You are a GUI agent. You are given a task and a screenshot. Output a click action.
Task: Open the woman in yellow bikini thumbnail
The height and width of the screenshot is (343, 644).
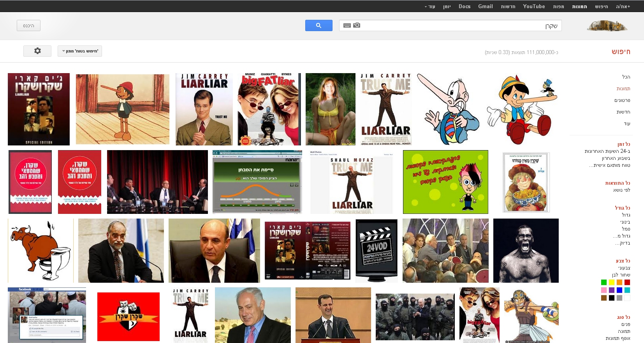pyautogui.click(x=331, y=109)
